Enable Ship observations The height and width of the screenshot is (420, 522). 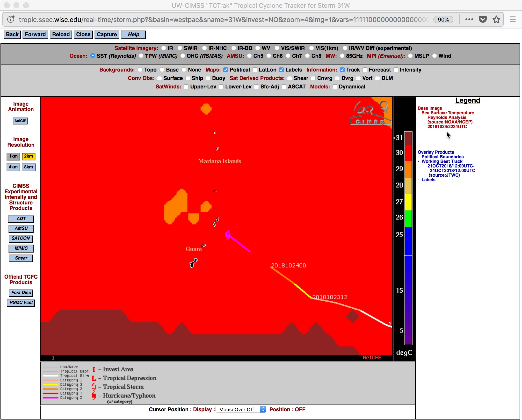[188, 78]
